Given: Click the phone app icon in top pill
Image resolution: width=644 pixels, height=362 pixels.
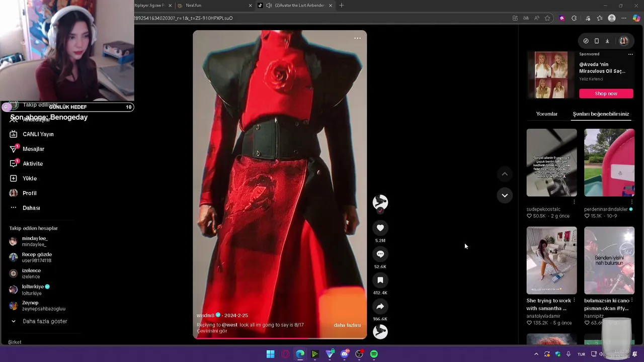Looking at the screenshot, I should pyautogui.click(x=597, y=41).
